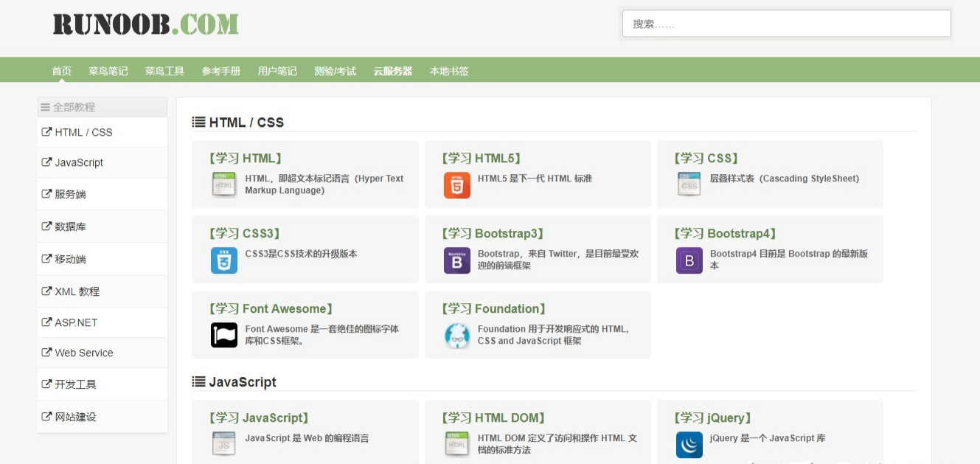Click the Bootstrap4 B icon
The width and height of the screenshot is (980, 464).
689,260
